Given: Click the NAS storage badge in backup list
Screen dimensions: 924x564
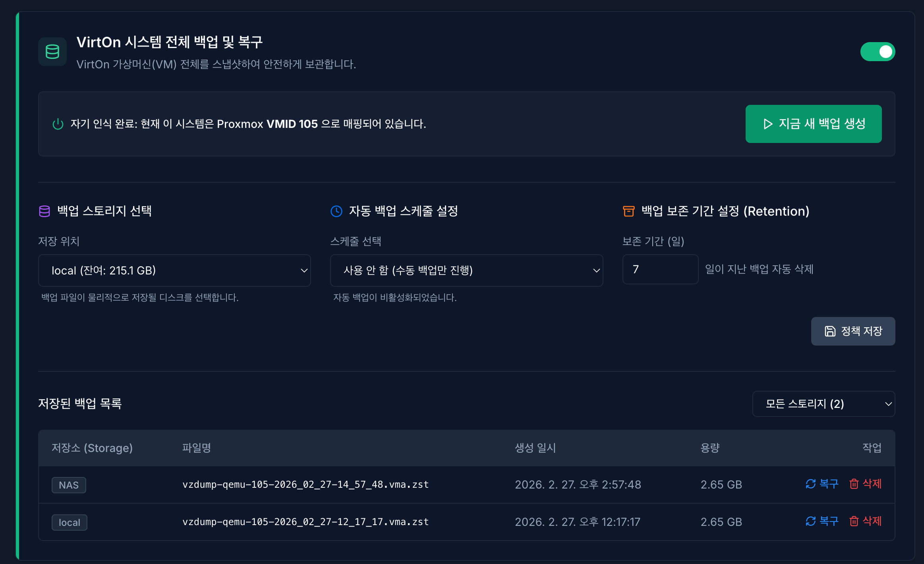Looking at the screenshot, I should point(69,485).
